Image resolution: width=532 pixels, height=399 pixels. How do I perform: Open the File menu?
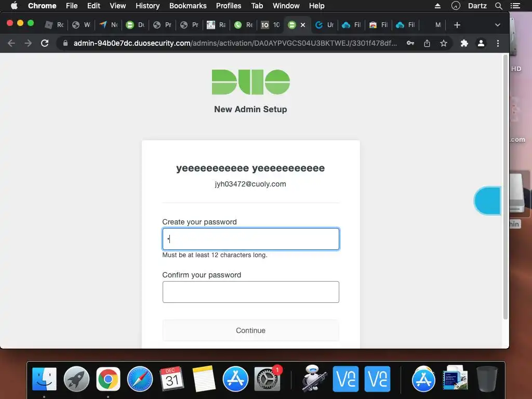click(72, 6)
